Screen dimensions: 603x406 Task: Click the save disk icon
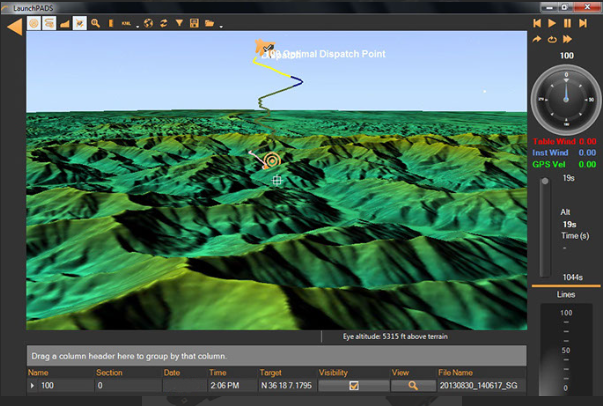[194, 23]
